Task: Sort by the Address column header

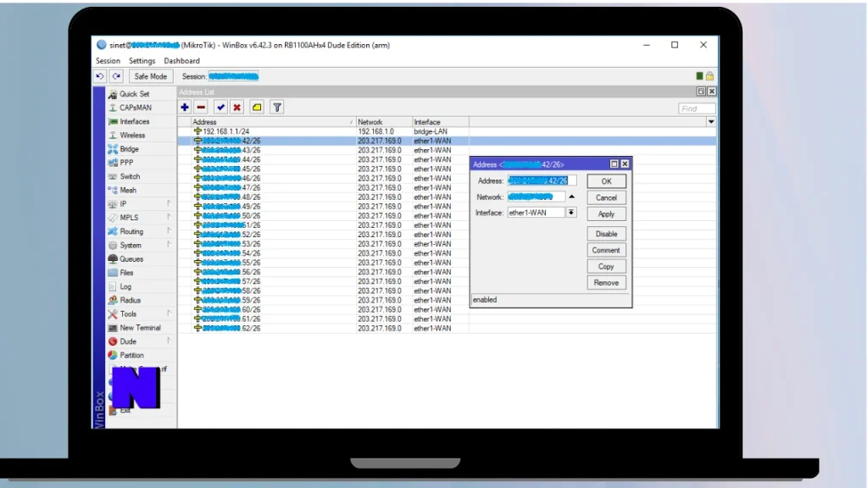Action: pos(273,122)
